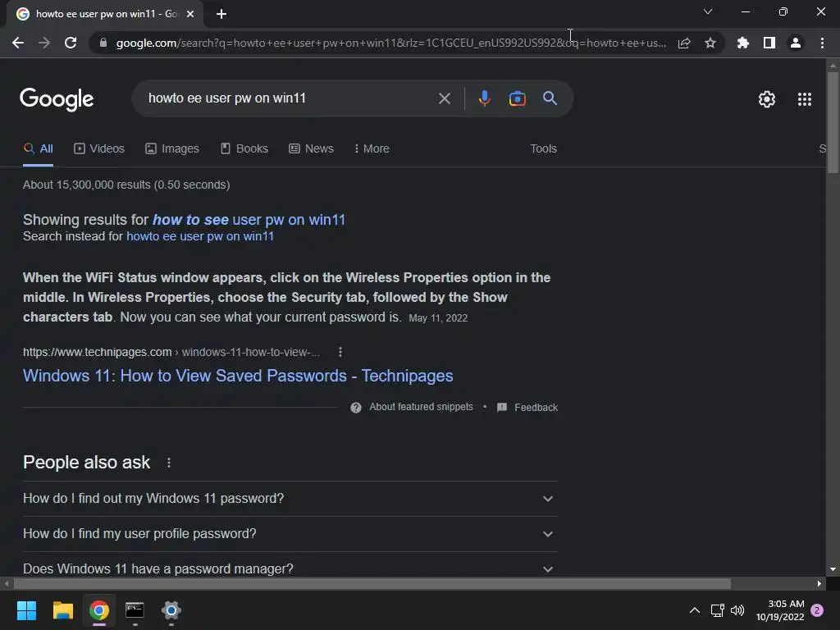The image size is (840, 630).
Task: Expand 'How do I find my user profile password?'
Action: tap(290, 533)
